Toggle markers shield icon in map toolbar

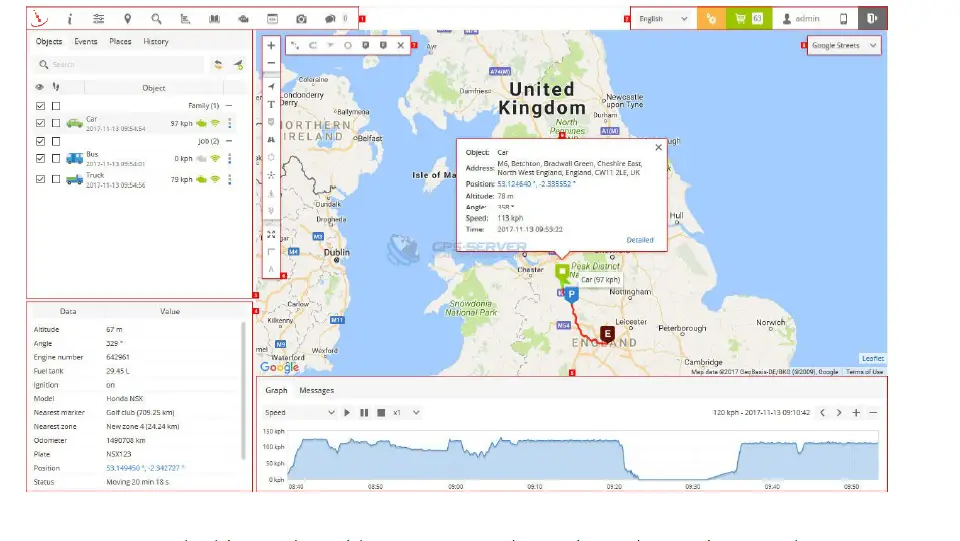click(271, 122)
